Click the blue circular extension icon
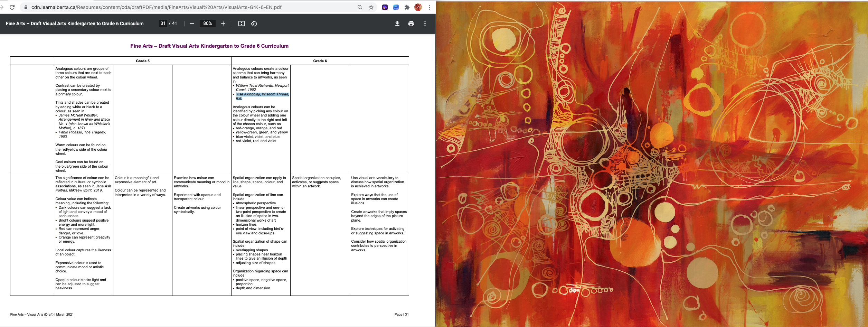This screenshot has height=327, width=868. pos(396,7)
